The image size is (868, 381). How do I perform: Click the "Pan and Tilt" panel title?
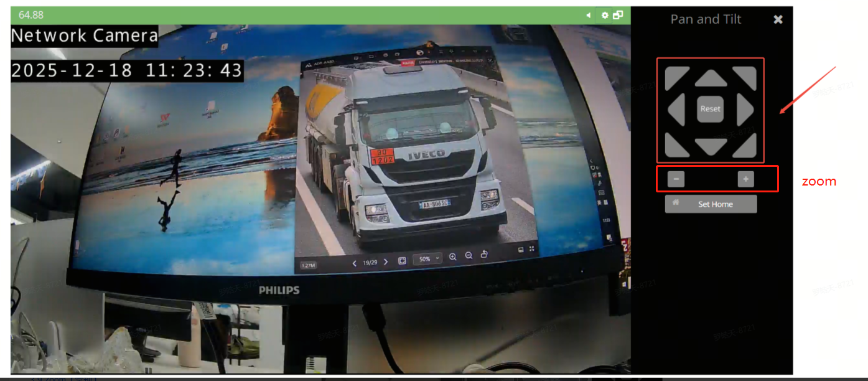click(x=706, y=19)
